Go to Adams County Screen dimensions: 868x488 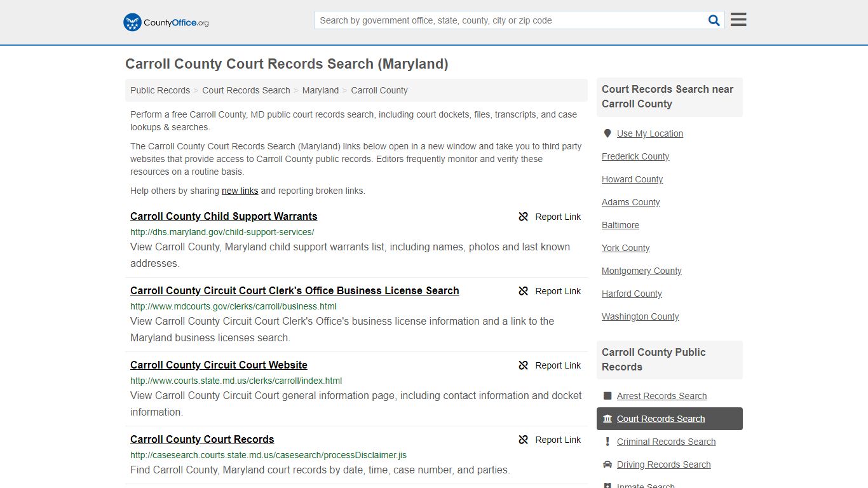(x=631, y=202)
